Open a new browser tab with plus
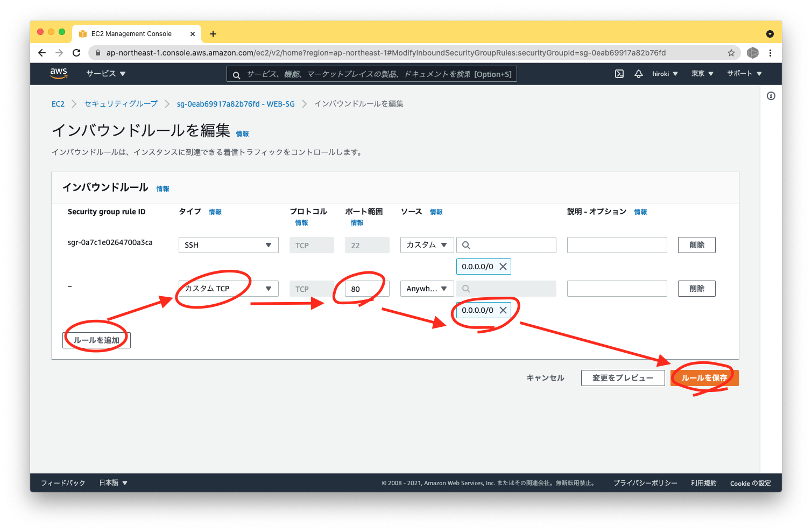 click(213, 34)
